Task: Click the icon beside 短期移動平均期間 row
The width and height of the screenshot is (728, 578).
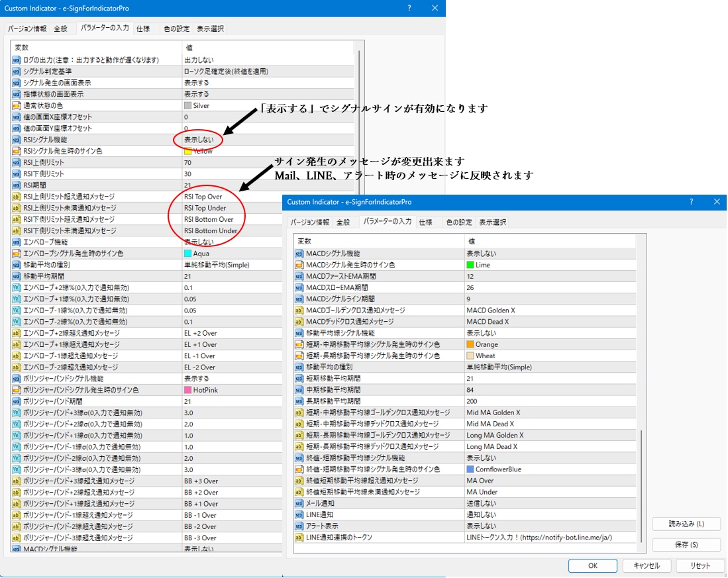Action: point(299,379)
